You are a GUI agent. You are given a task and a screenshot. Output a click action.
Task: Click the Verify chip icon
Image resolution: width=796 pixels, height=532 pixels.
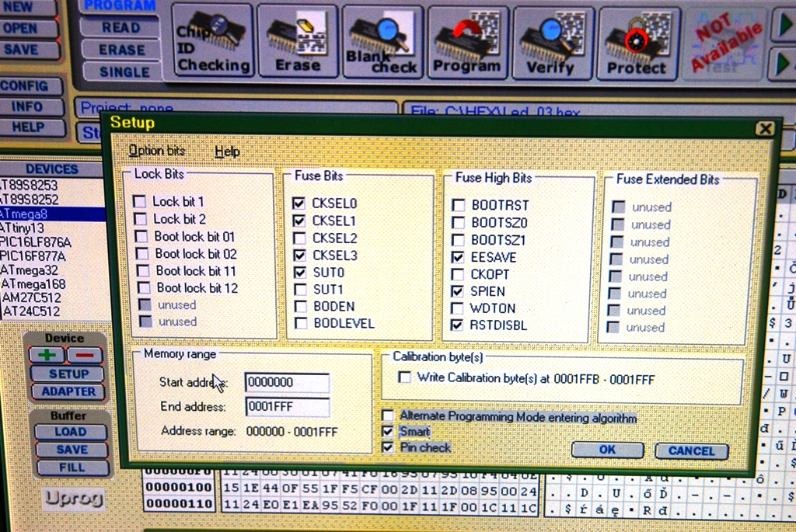click(553, 42)
